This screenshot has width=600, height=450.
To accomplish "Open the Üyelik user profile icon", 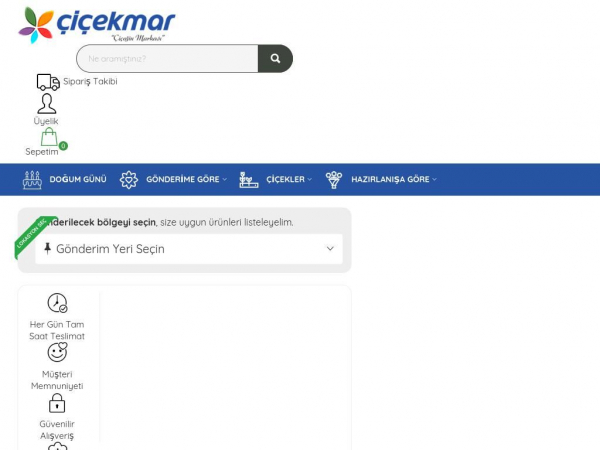I will click(x=47, y=104).
